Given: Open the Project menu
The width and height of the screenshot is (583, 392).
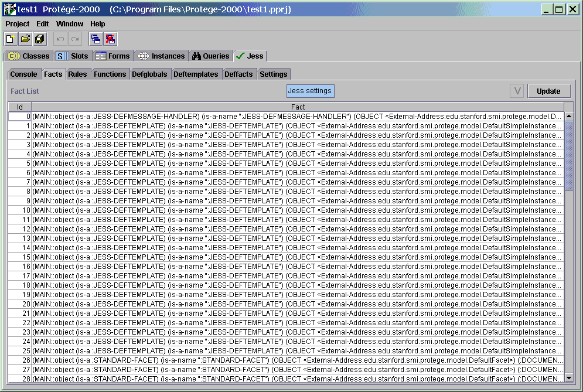Looking at the screenshot, I should pyautogui.click(x=17, y=24).
